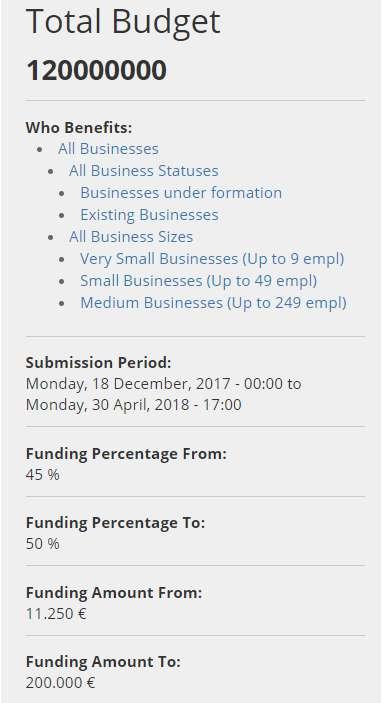
Task: Open the All Business Sizes link
Action: [131, 237]
